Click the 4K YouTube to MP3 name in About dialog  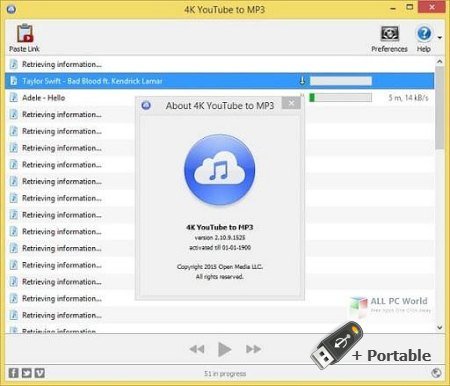220,227
